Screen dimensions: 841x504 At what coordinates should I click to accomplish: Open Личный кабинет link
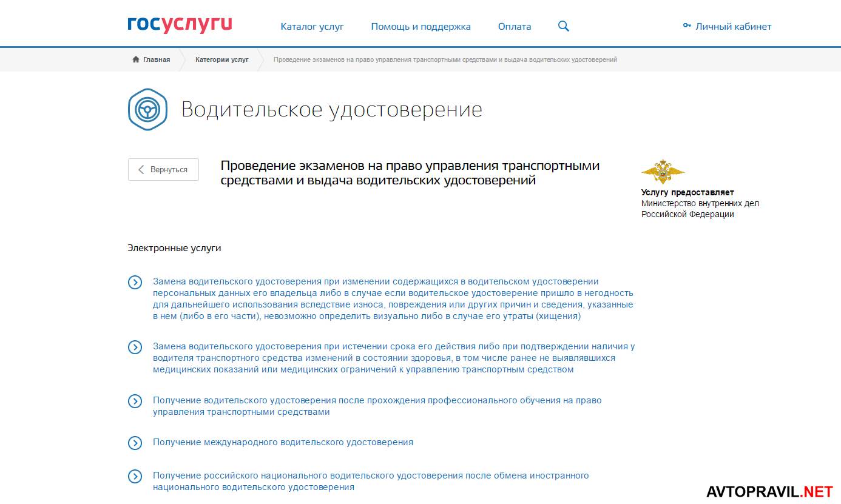tap(733, 27)
